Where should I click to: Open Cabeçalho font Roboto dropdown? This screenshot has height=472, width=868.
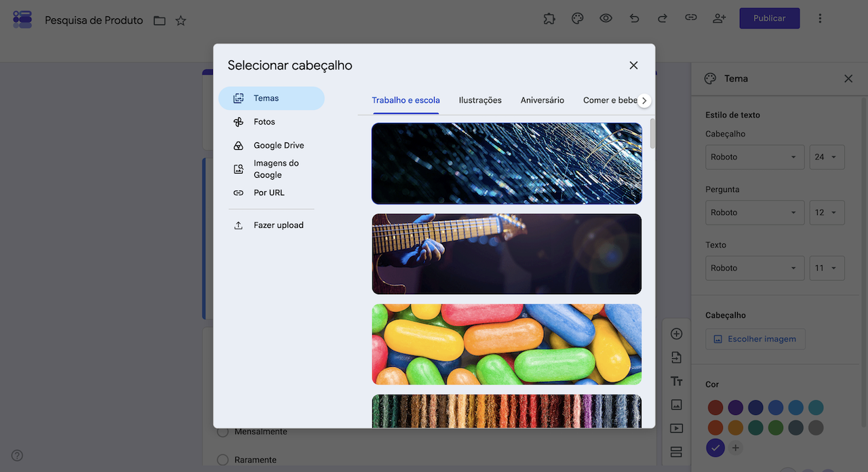pos(755,157)
